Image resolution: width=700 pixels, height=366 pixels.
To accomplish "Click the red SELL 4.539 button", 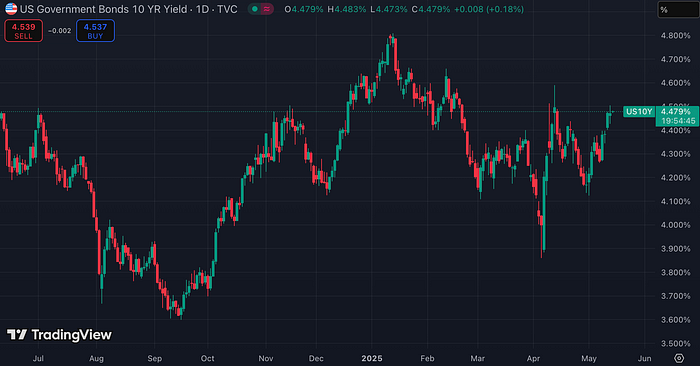I will tap(24, 31).
